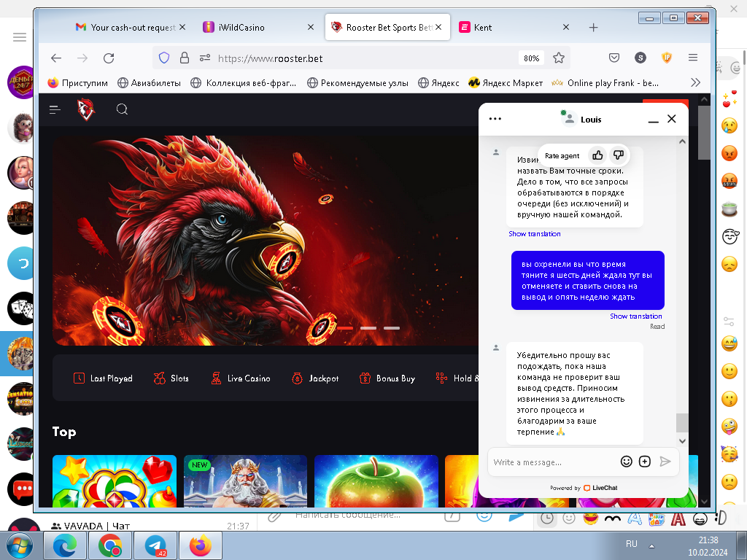Click the padlock site security icon
The width and height of the screenshot is (747, 560).
pyautogui.click(x=185, y=58)
